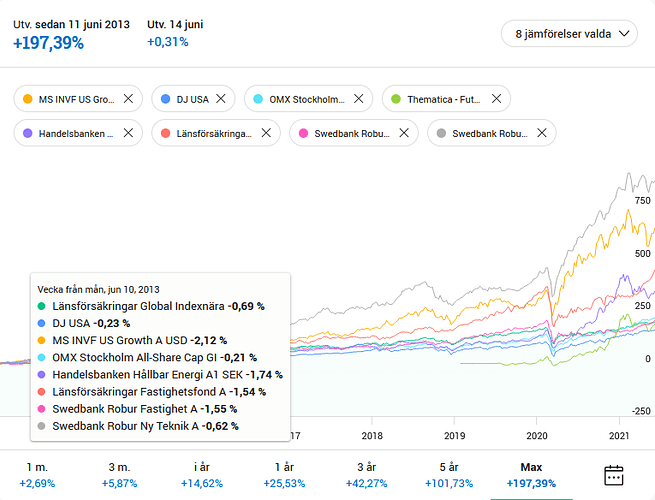Viewport: 655px width, 500px height.
Task: Remove the Thematica - Fut... comparison chip
Action: tap(496, 99)
